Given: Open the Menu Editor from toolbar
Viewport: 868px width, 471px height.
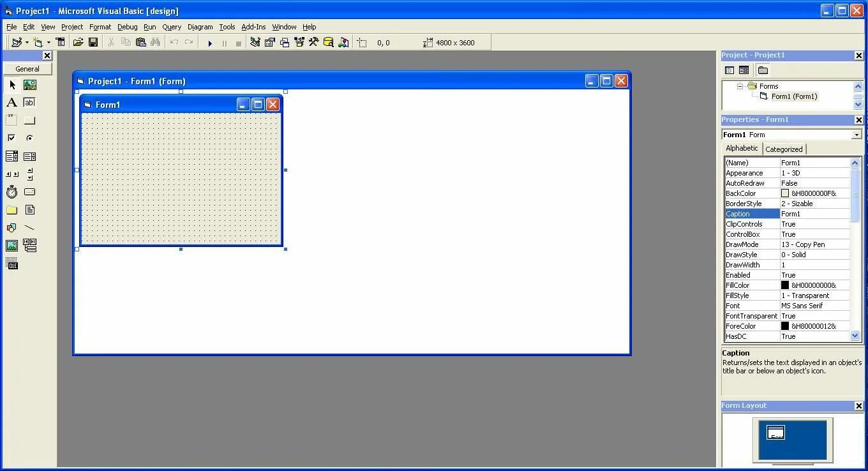Looking at the screenshot, I should coord(61,43).
